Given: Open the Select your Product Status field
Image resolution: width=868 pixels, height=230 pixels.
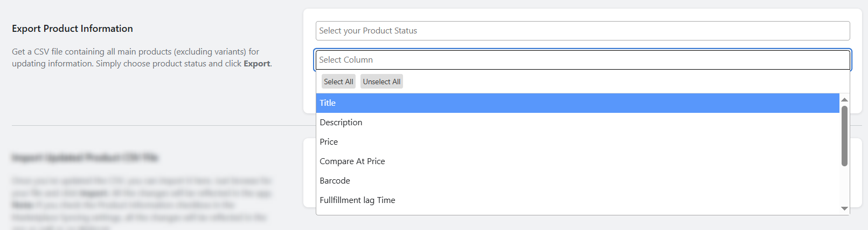Looking at the screenshot, I should 582,31.
